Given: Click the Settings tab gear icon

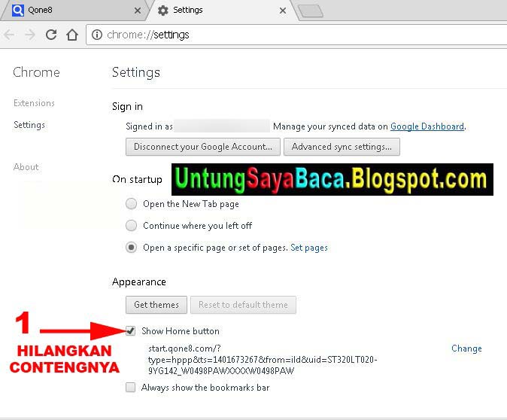Looking at the screenshot, I should [x=163, y=11].
